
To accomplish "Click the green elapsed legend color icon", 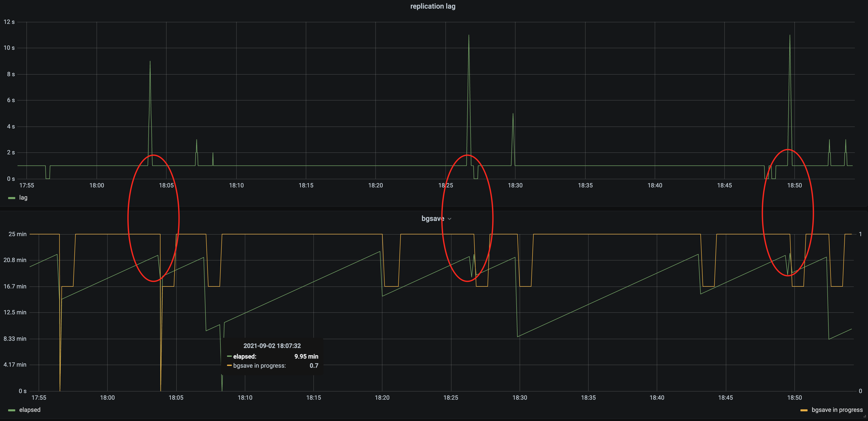I will (12, 410).
